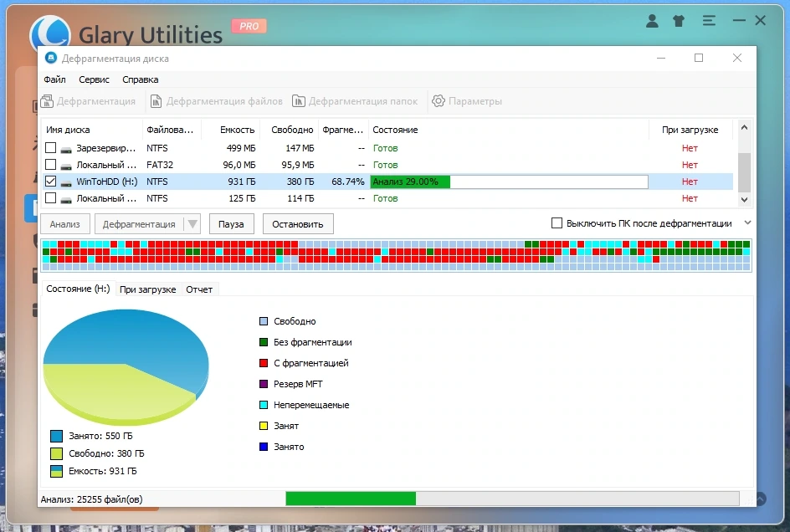Check the 125 ГБ Локальный disk checkbox

point(50,198)
